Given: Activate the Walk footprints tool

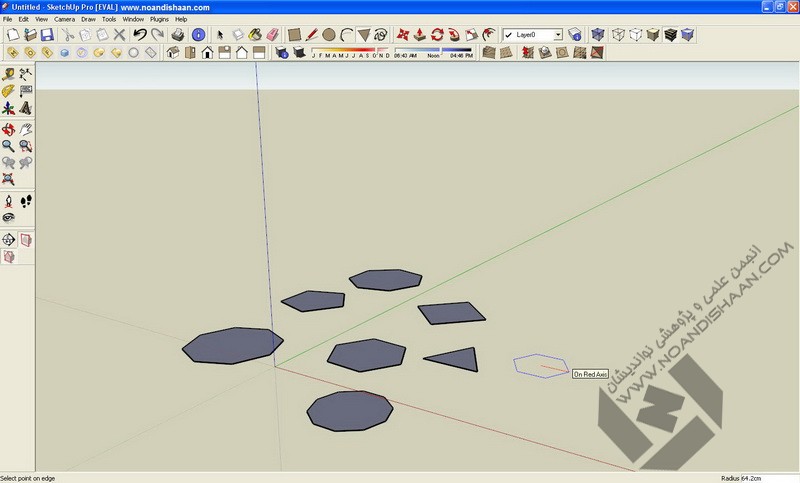Looking at the screenshot, I should click(26, 199).
